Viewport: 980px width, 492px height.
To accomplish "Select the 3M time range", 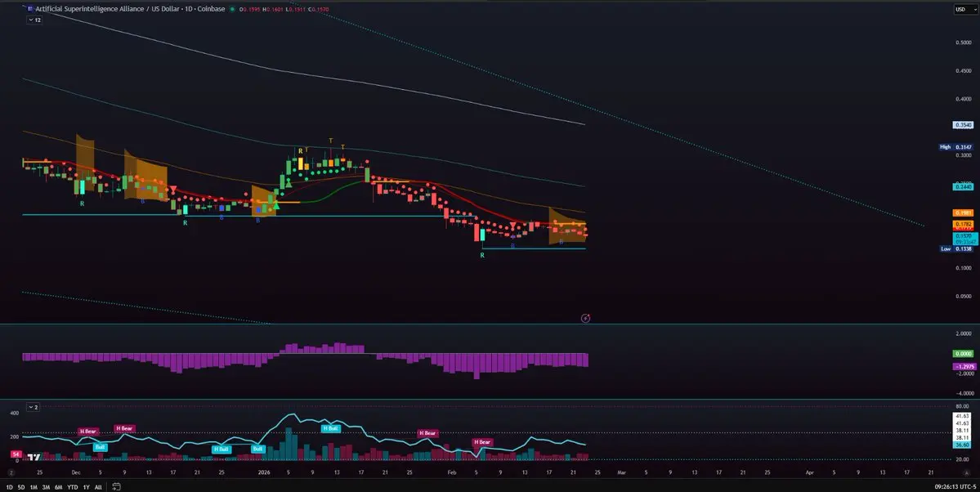I will 46,487.
